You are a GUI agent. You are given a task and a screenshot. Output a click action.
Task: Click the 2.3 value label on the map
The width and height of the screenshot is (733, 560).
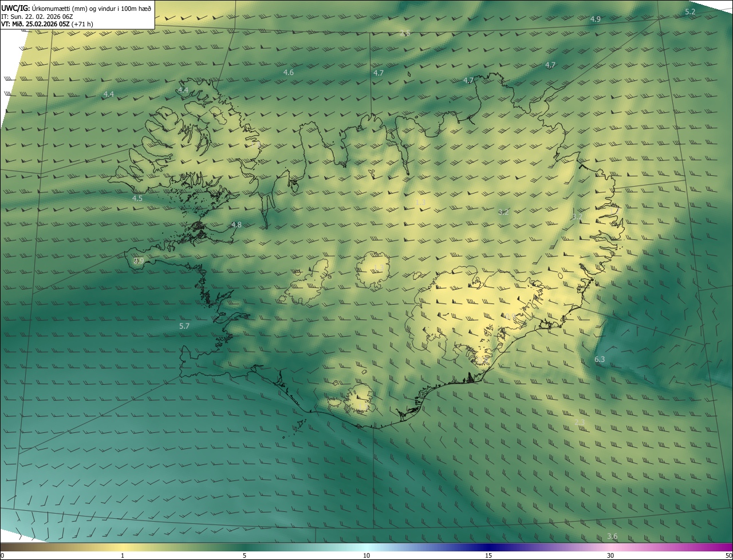coord(580,422)
